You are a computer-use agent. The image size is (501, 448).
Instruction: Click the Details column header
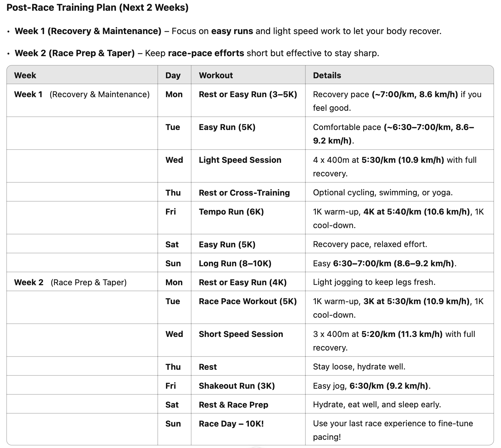tap(327, 75)
